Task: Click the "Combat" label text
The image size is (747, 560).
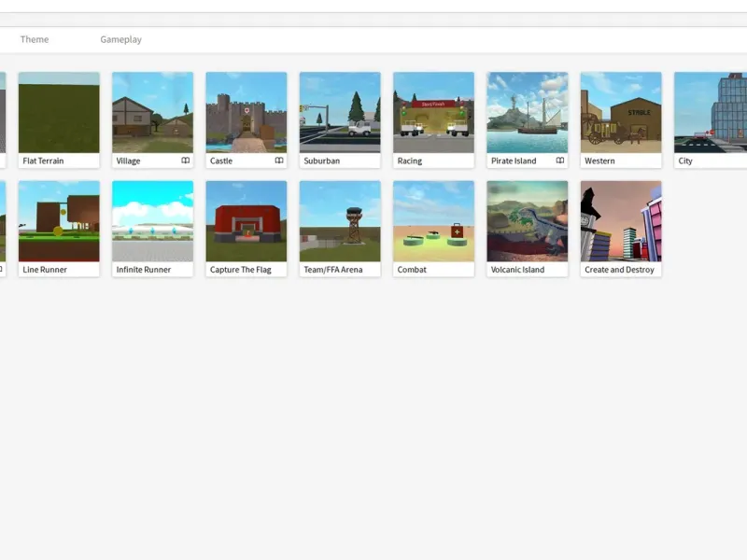Action: 412,270
